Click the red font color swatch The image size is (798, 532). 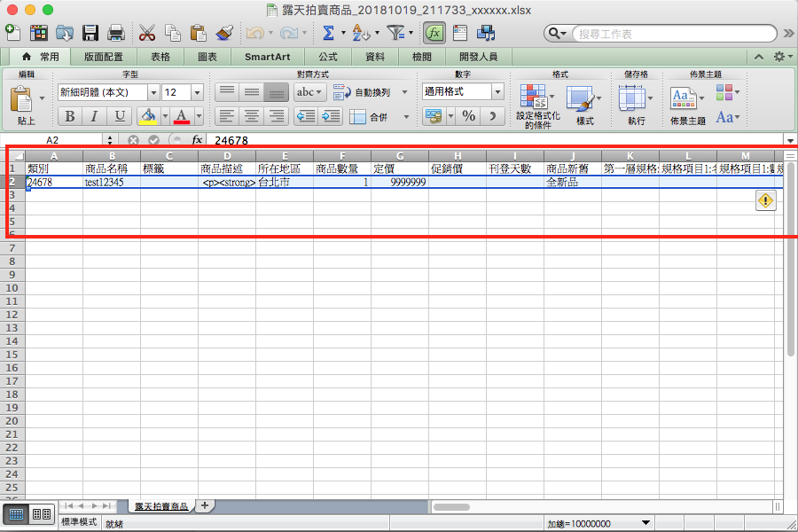(182, 116)
